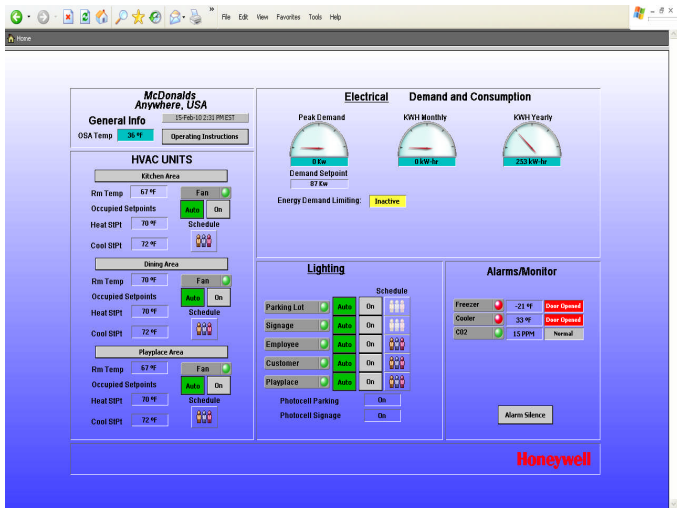Open the Favorites menu
The image size is (677, 512).
[288, 17]
